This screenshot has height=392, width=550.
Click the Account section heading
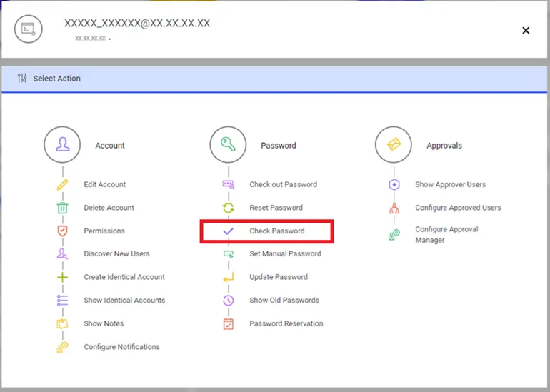click(110, 145)
